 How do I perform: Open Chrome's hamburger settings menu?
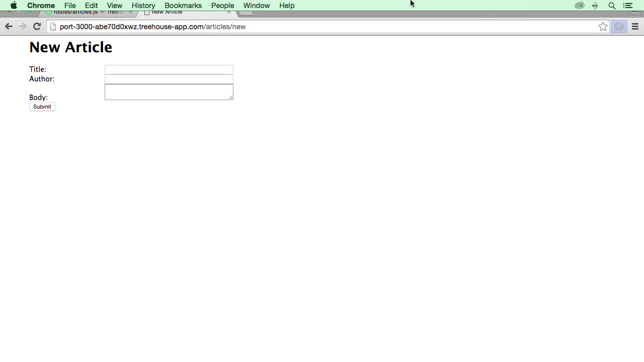[x=635, y=27]
